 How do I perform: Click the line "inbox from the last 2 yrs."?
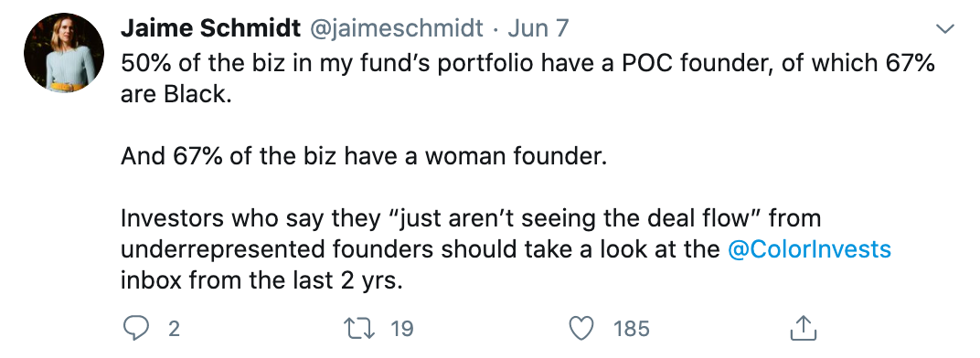261,280
